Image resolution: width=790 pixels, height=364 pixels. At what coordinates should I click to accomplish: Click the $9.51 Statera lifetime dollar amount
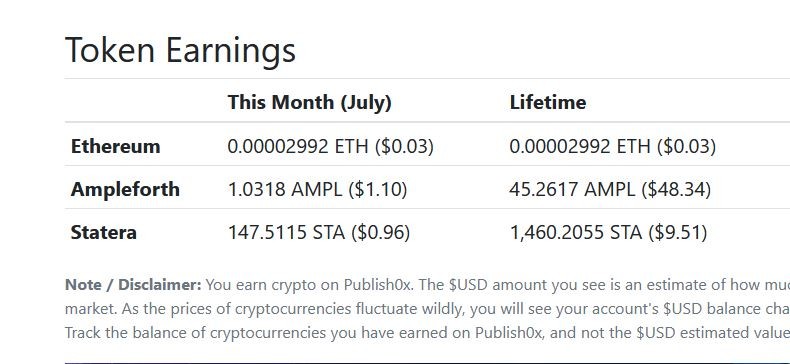click(678, 232)
